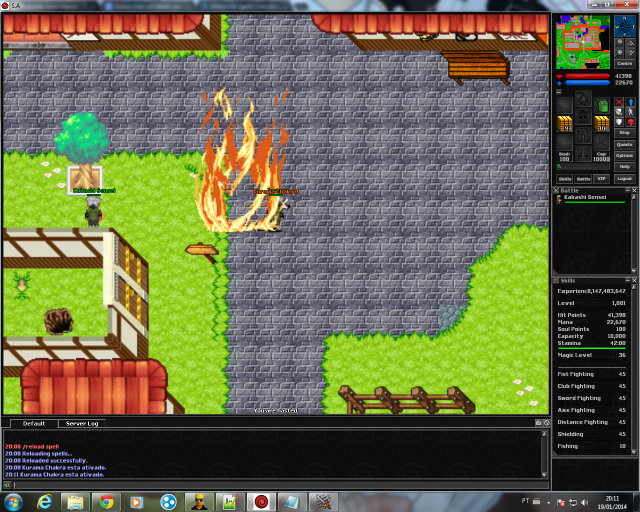The image size is (640, 512).
Task: Click the Centre minimap button
Action: [625, 64]
